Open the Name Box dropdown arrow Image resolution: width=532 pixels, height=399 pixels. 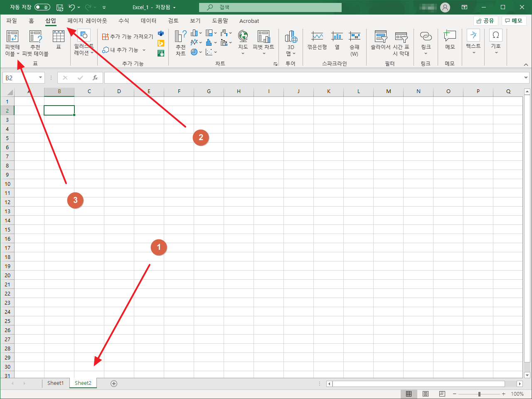tap(40, 78)
